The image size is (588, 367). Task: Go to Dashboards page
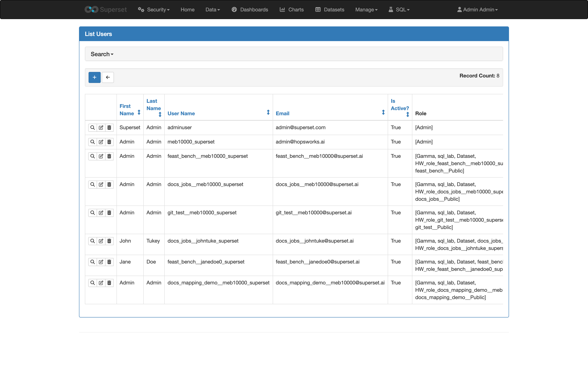click(x=250, y=10)
